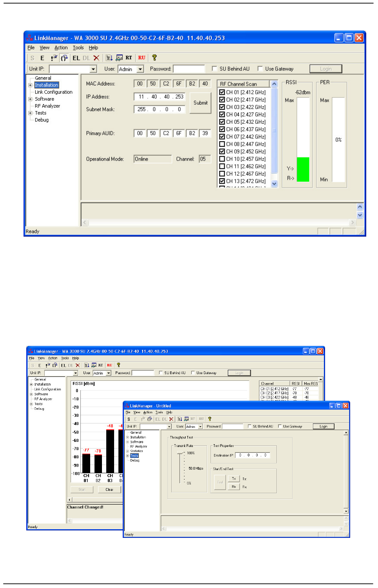Viewport: 378px width, 588px height.
Task: Uncheck CH 01 [2.412 GHz] in RF Channel Scan
Action: tap(222, 92)
